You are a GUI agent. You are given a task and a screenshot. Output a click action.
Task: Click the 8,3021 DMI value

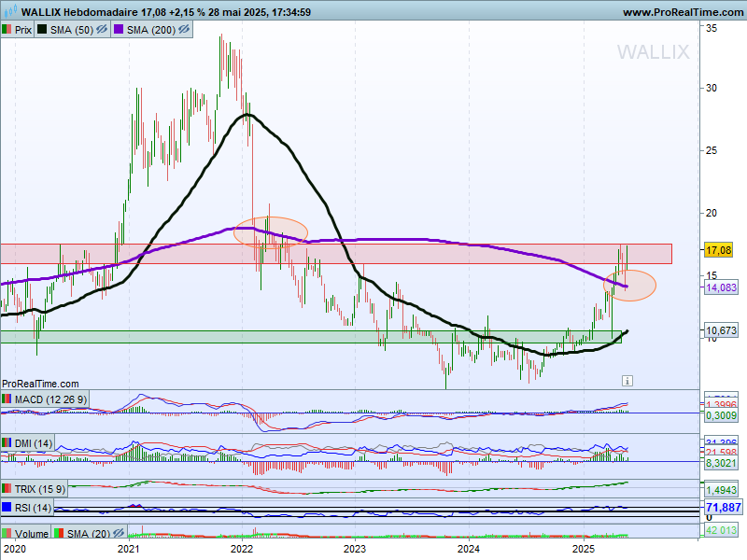[x=721, y=463]
